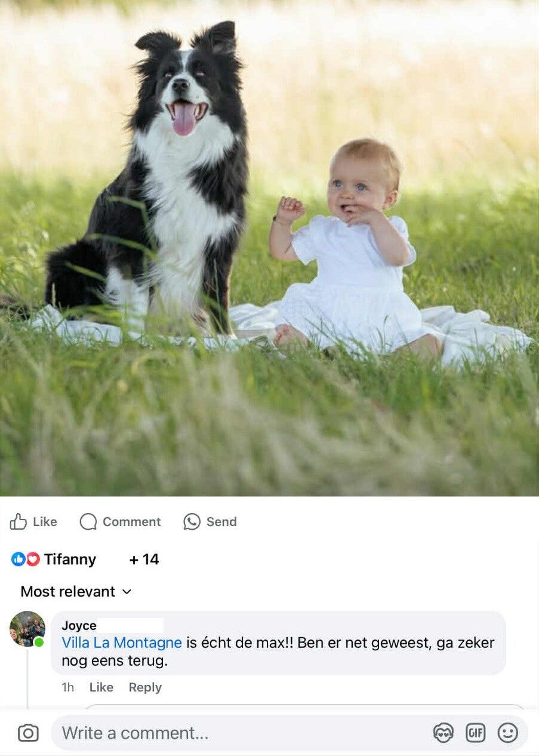Image resolution: width=539 pixels, height=756 pixels.
Task: Attach a photo with the camera icon
Action: tap(28, 733)
